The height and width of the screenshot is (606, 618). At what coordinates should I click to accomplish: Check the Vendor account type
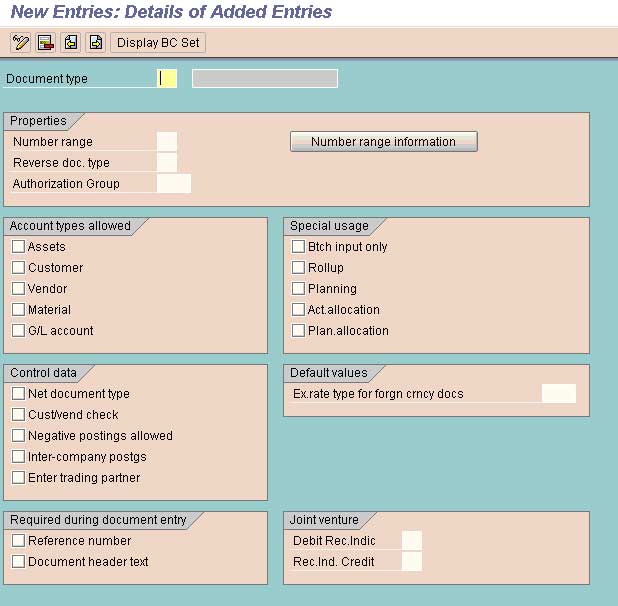(18, 288)
